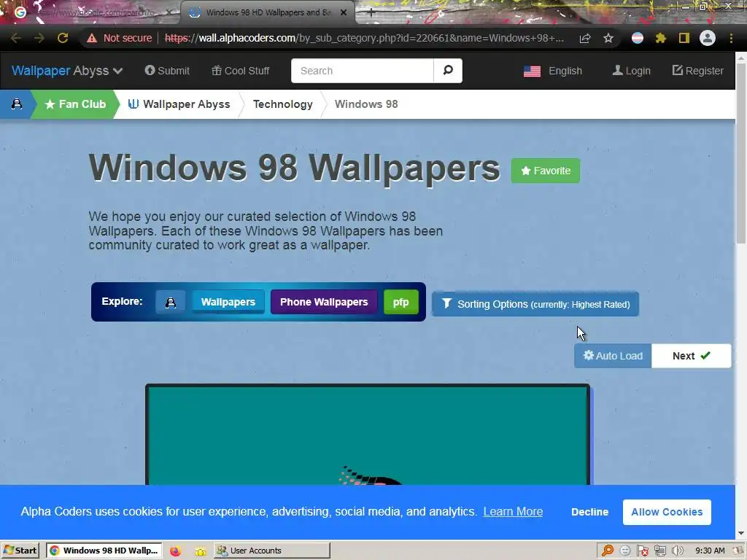The image size is (747, 560).
Task: Toggle the browser side panel icon
Action: (x=684, y=38)
